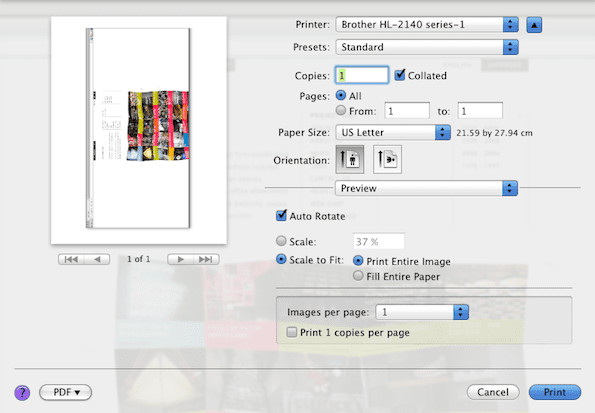Viewport: 595px width, 413px height.
Task: Click in the Copies field
Action: point(362,75)
